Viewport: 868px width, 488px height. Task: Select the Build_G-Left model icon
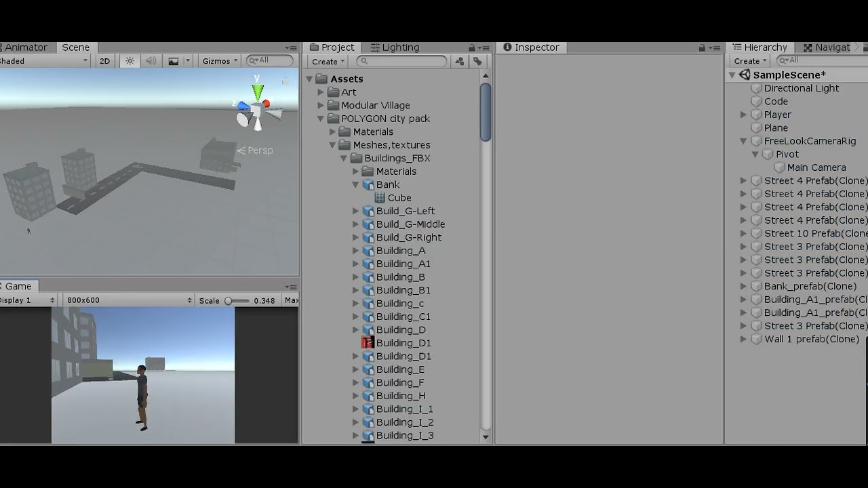(368, 211)
